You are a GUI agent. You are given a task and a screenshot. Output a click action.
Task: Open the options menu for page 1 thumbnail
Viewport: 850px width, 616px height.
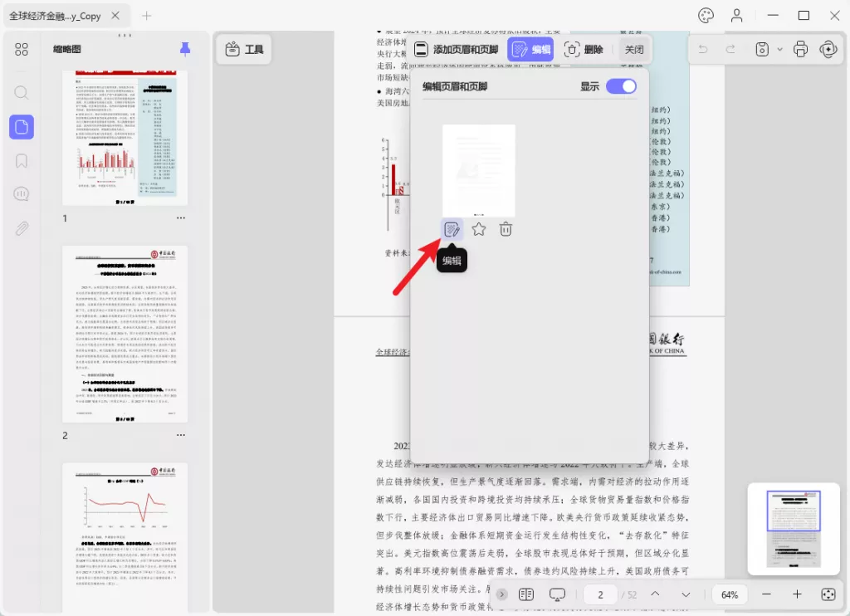(x=180, y=218)
